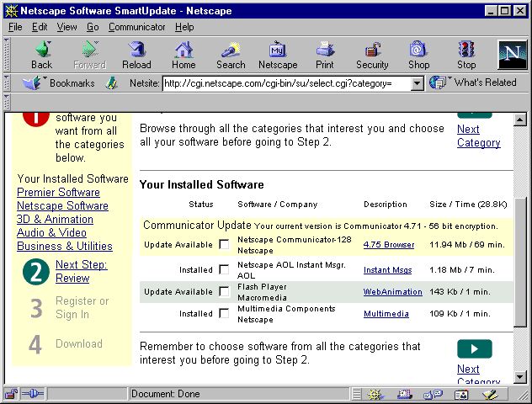This screenshot has height=404, width=532.
Task: Click the online/offline connection plug icon
Action: pos(32,394)
